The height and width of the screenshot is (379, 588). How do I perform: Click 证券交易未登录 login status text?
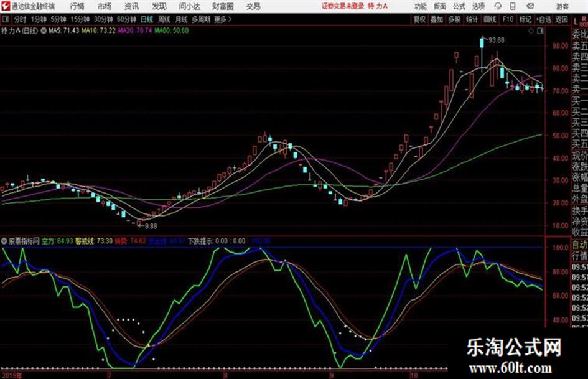(343, 6)
